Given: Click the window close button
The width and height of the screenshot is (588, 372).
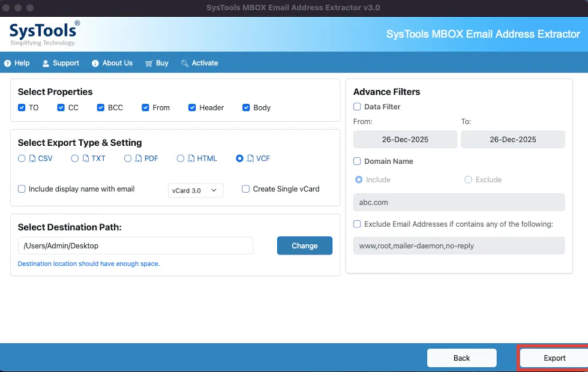Looking at the screenshot, I should 7,7.
